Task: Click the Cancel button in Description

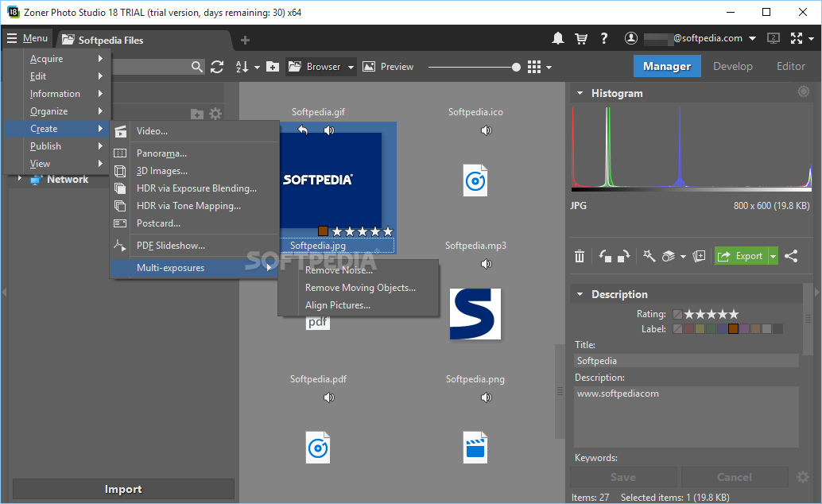Action: 735,477
